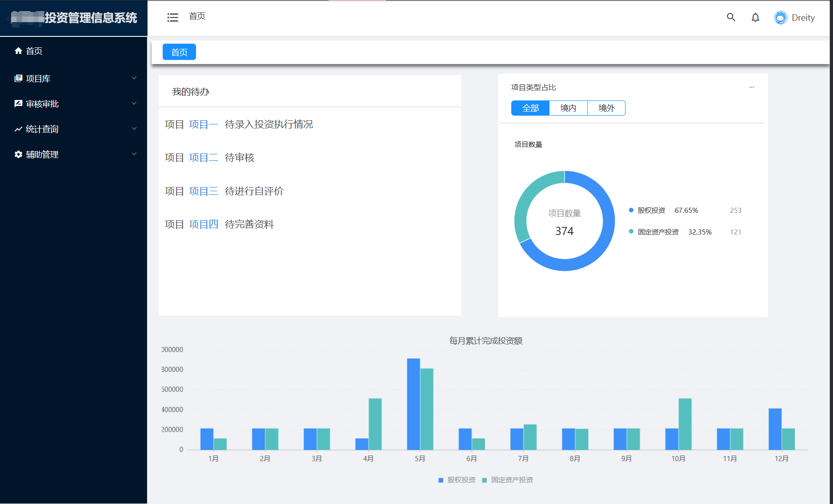This screenshot has width=833, height=504.
Task: Click the teal 10月 bar
Action: click(x=685, y=424)
